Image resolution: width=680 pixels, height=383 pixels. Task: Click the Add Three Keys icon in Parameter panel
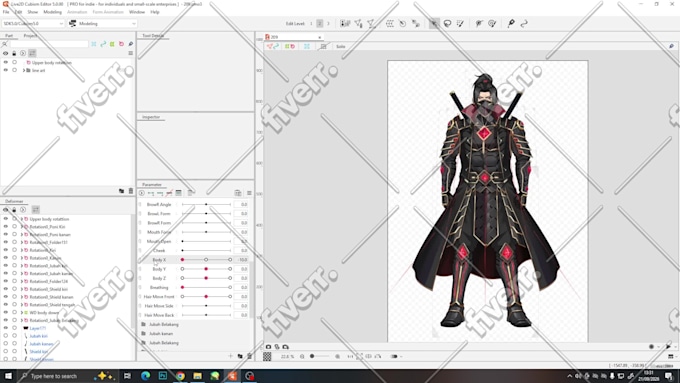[160, 193]
